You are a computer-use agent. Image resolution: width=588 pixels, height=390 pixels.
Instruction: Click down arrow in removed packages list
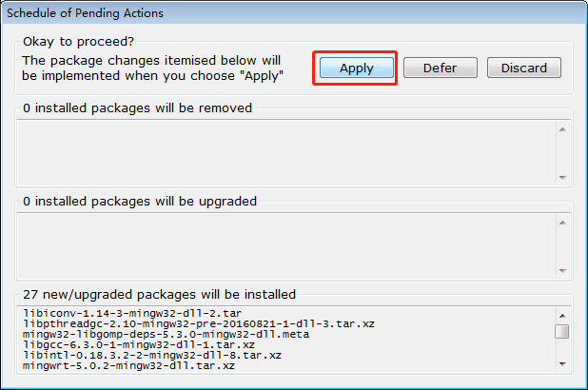click(x=562, y=178)
